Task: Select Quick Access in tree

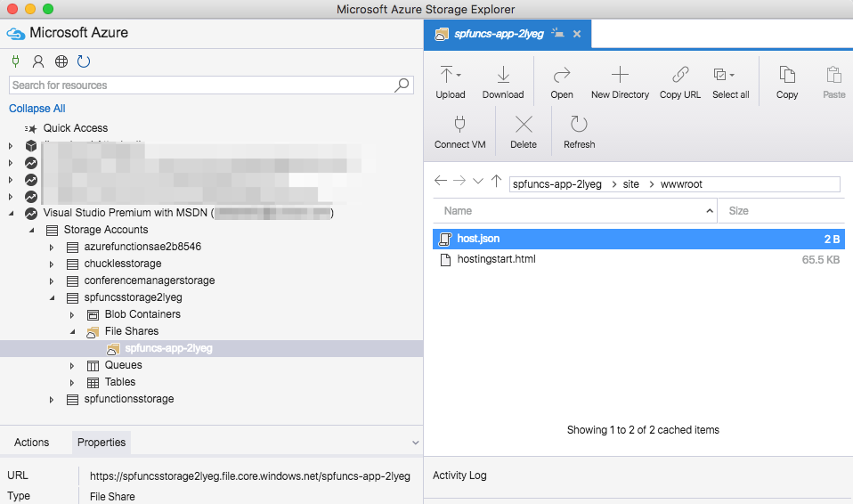Action: click(76, 128)
